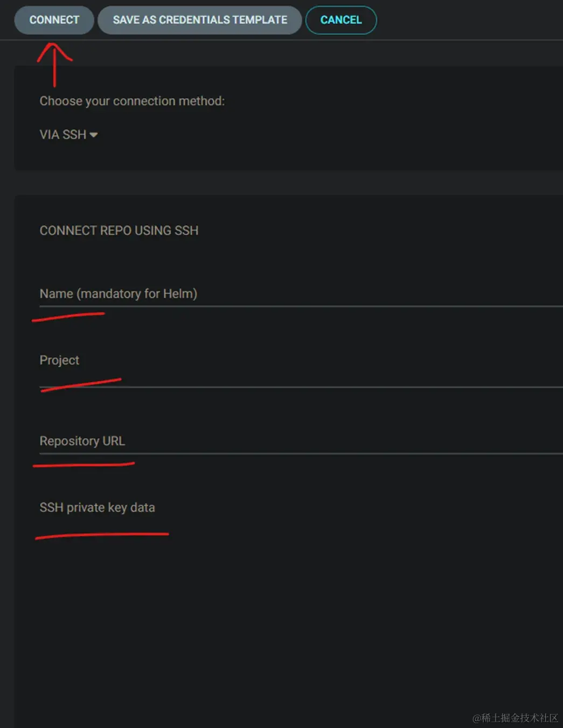
Task: Click the red arrow pointing at CONNECT
Action: tap(54, 64)
